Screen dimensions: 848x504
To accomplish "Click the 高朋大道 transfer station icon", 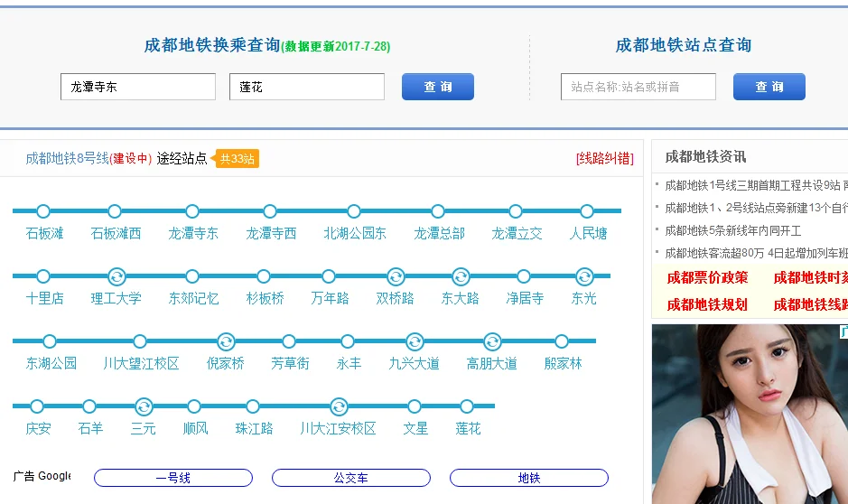I will (x=492, y=341).
